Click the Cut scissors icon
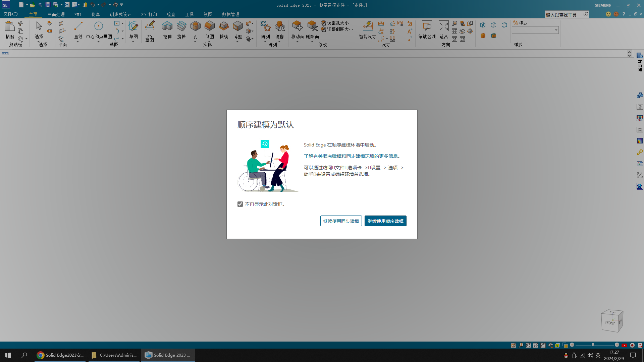The width and height of the screenshot is (644, 362). (x=20, y=23)
